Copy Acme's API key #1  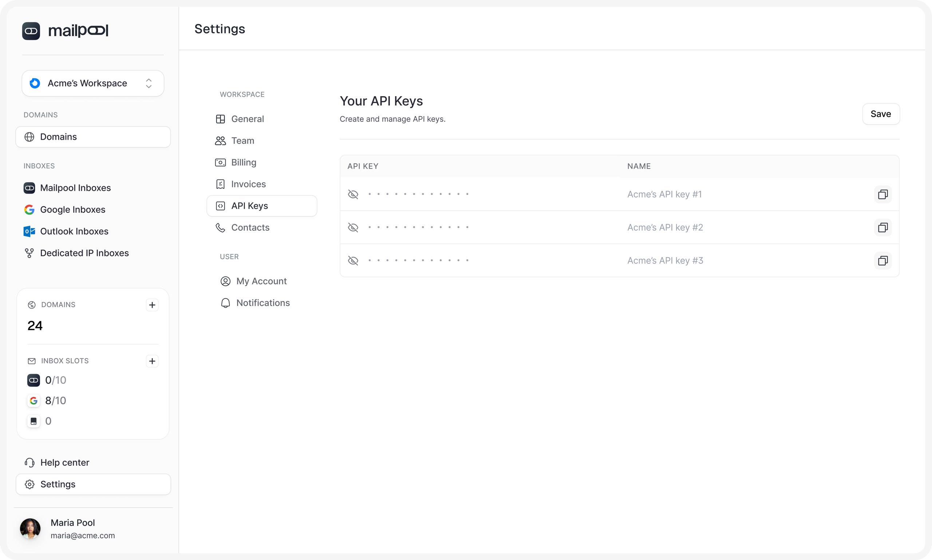point(882,194)
